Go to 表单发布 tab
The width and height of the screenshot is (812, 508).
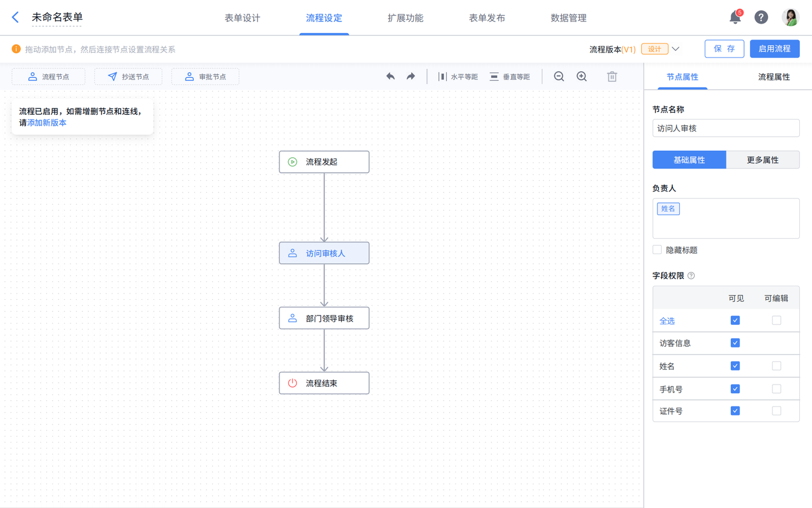pyautogui.click(x=487, y=18)
